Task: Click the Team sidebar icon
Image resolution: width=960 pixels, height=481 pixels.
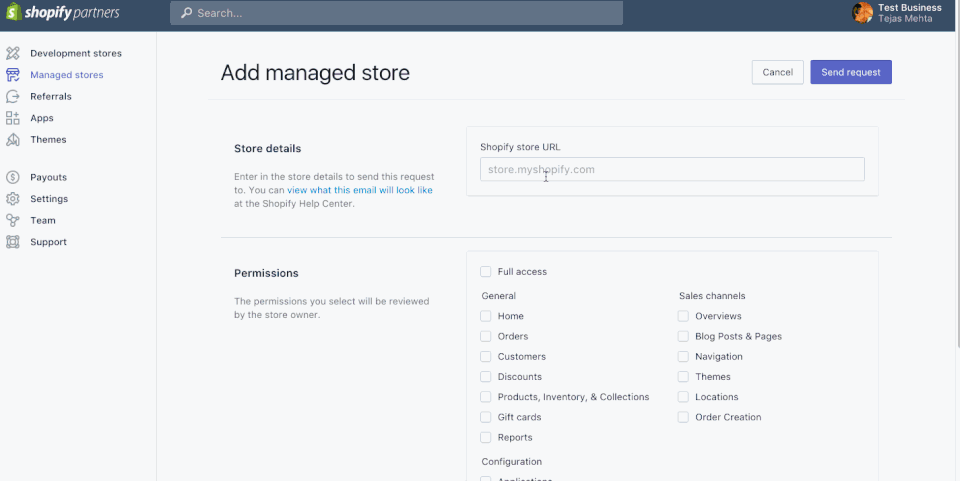Action: click(13, 220)
